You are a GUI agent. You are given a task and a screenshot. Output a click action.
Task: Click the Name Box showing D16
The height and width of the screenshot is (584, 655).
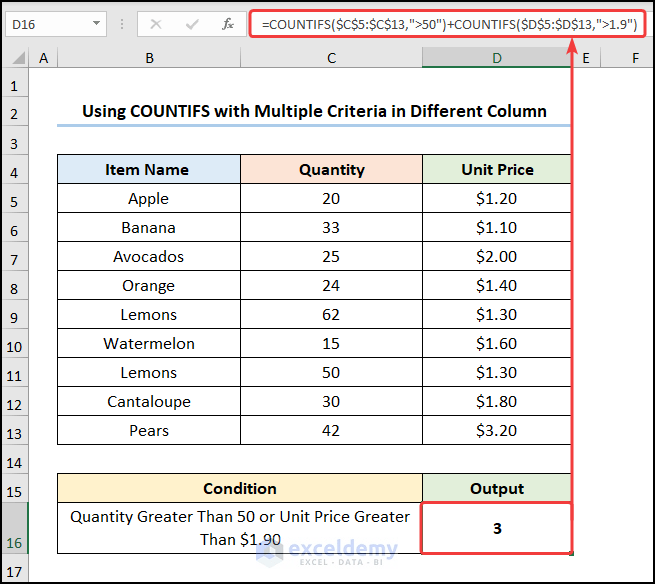(x=56, y=24)
